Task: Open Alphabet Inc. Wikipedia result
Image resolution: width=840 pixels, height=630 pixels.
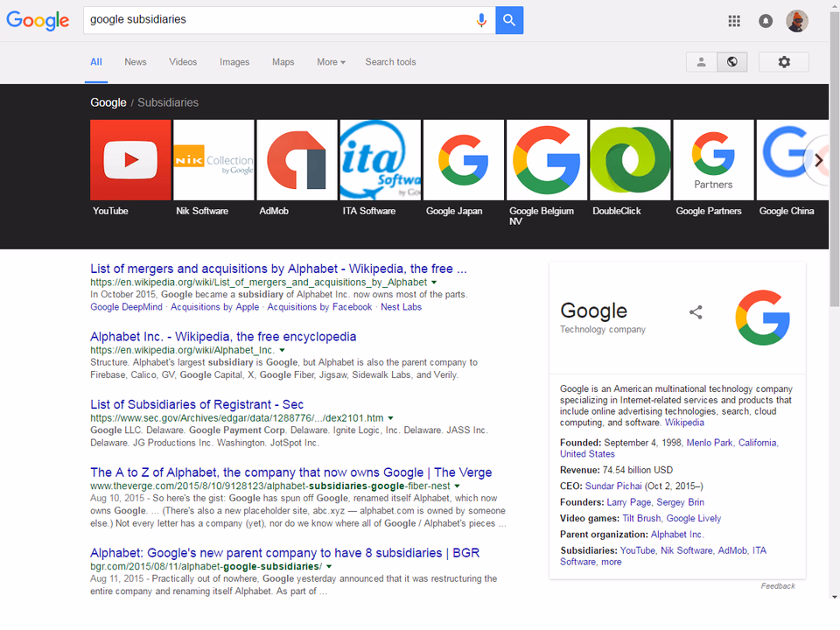Action: point(223,337)
